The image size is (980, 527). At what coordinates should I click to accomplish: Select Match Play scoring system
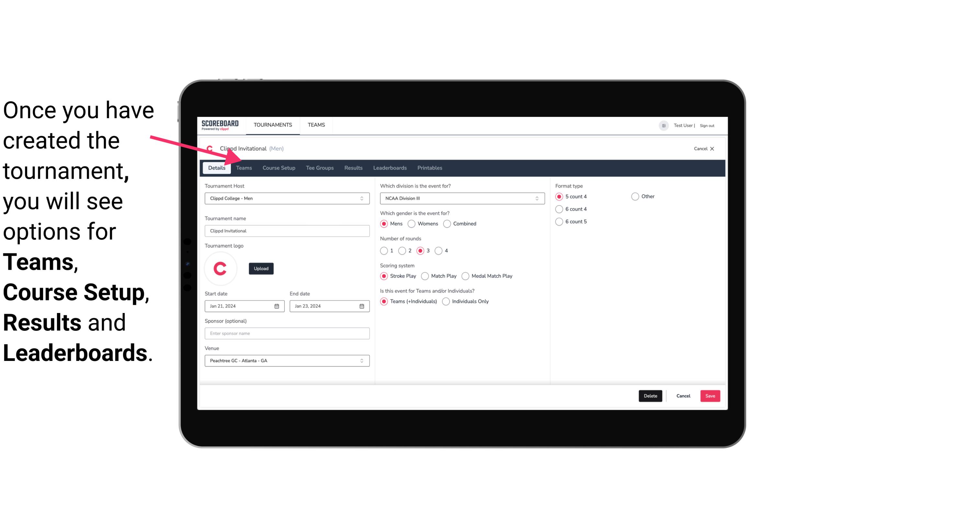click(x=425, y=276)
